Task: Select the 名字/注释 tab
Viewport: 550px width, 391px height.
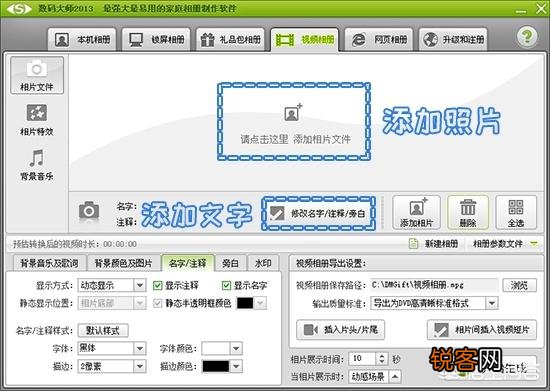Action: 188,263
